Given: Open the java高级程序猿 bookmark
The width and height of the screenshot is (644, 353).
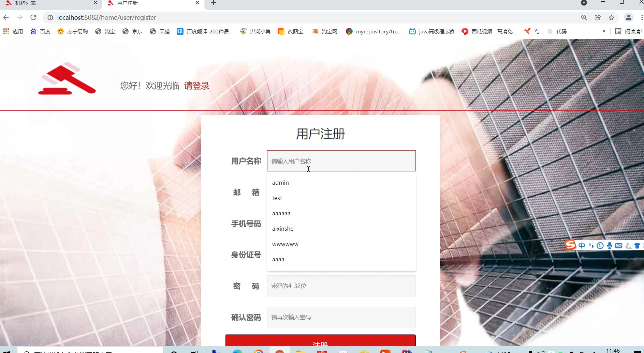Looking at the screenshot, I should [432, 31].
